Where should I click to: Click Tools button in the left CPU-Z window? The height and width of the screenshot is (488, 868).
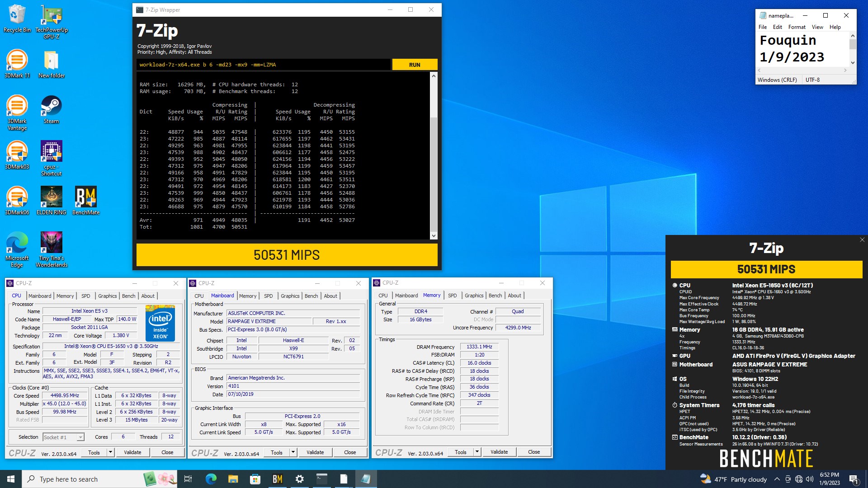[94, 452]
